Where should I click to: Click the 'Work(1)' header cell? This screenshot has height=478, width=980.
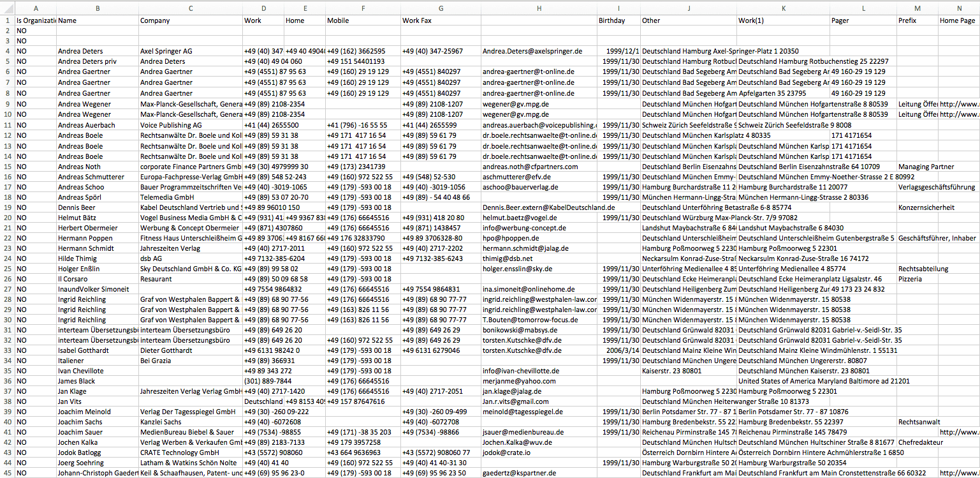(x=783, y=20)
